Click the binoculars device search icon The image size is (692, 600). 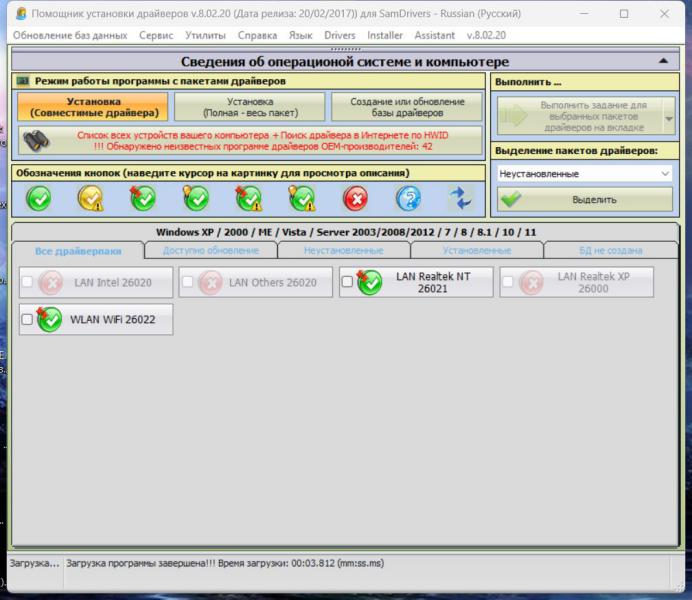(x=34, y=139)
